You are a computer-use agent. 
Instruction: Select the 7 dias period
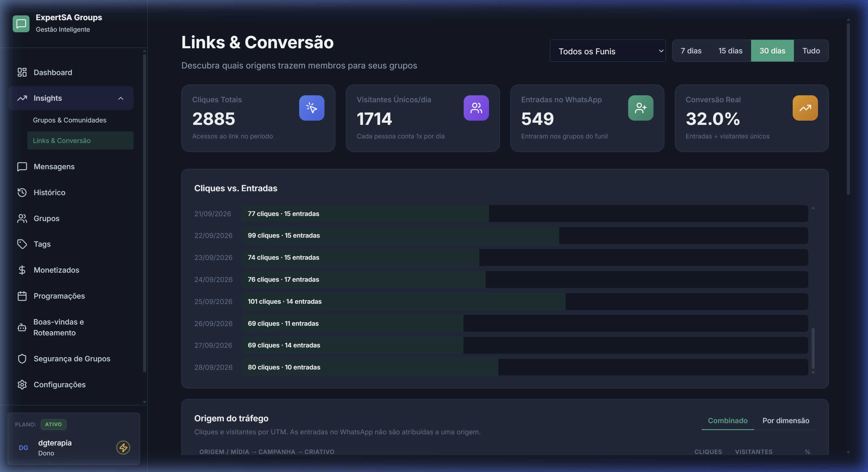click(691, 51)
